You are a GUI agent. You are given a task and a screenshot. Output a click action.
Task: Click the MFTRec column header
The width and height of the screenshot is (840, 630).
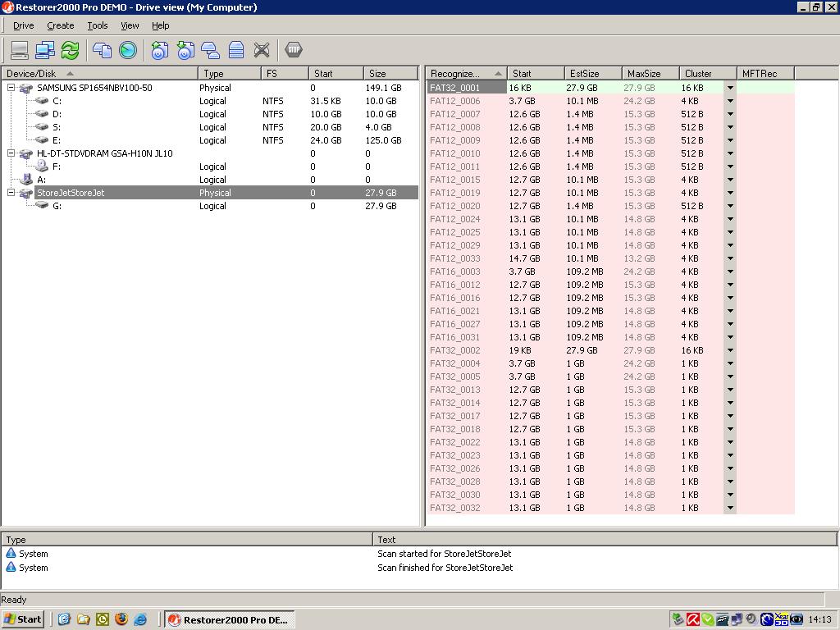click(x=765, y=73)
